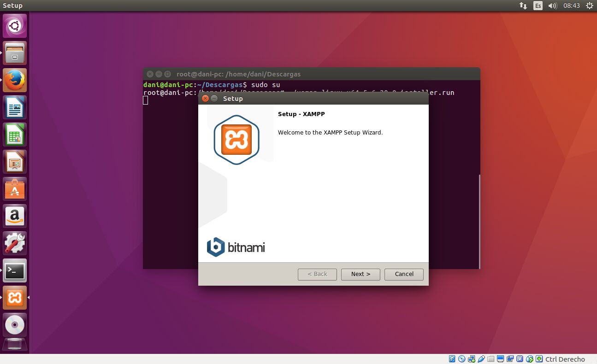Screen dimensions: 597x364
Task: Launch Firefox web browser
Action: (x=15, y=80)
